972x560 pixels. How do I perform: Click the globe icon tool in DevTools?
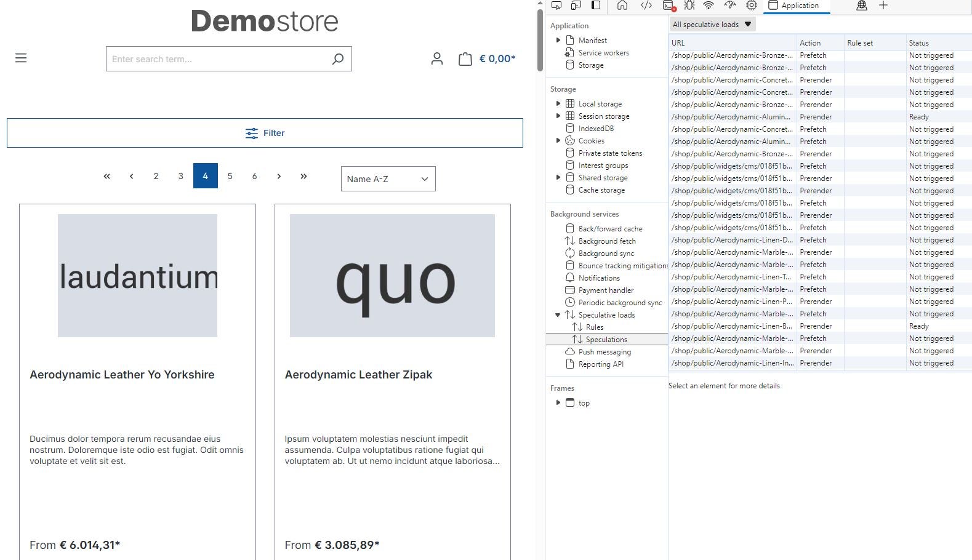pyautogui.click(x=862, y=6)
